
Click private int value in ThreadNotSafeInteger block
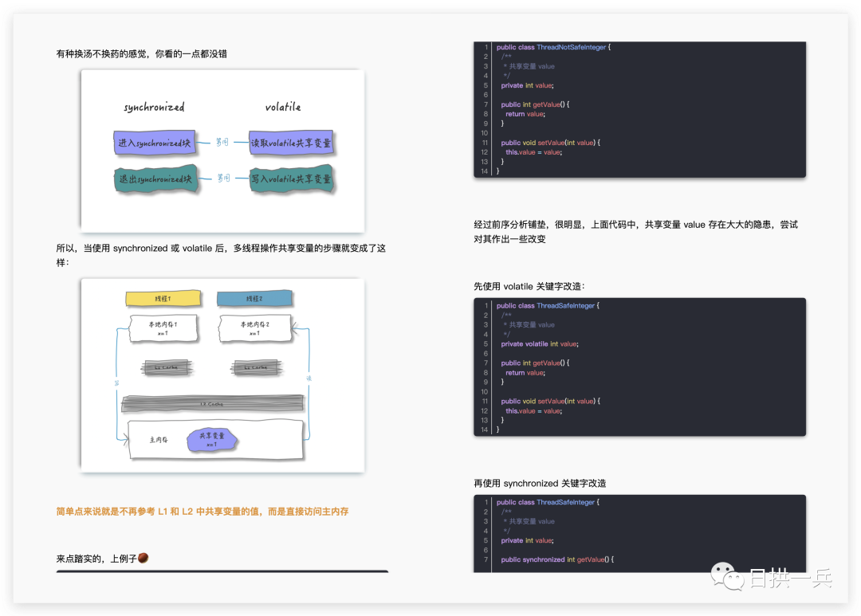click(527, 85)
